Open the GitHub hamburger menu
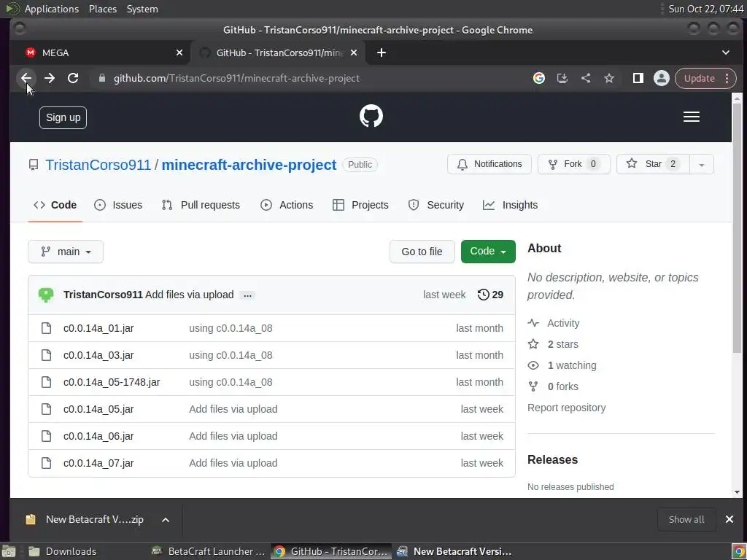 (692, 117)
